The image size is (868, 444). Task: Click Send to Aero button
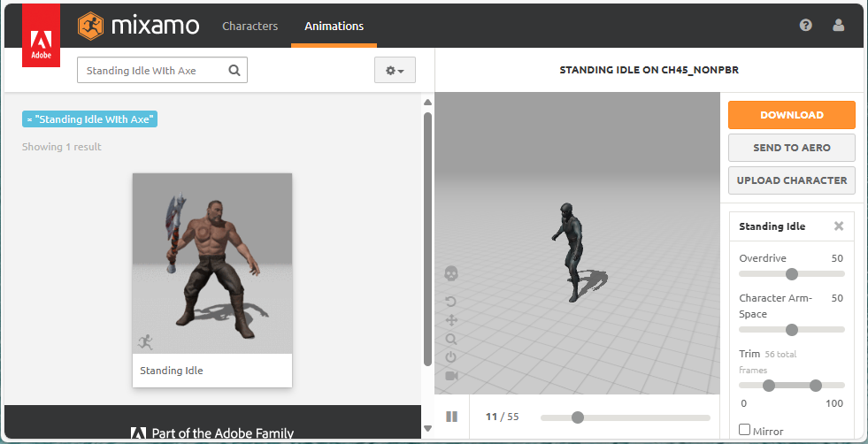[x=792, y=148]
